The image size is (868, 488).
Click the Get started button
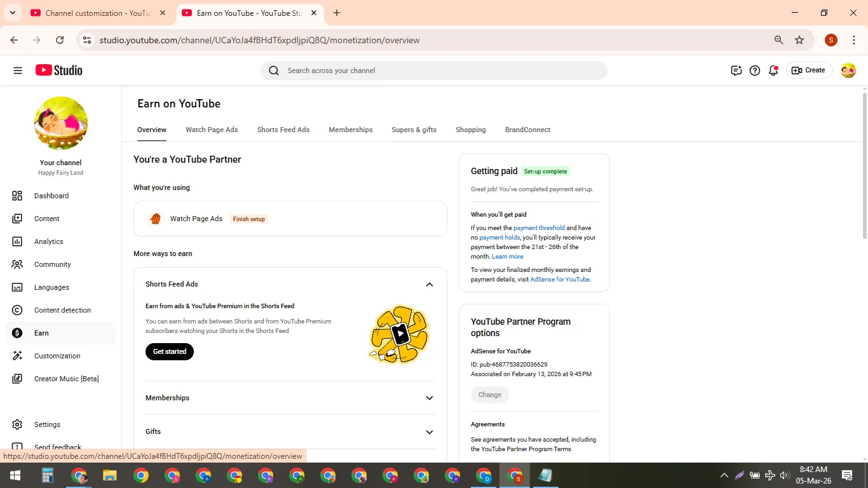pos(170,351)
